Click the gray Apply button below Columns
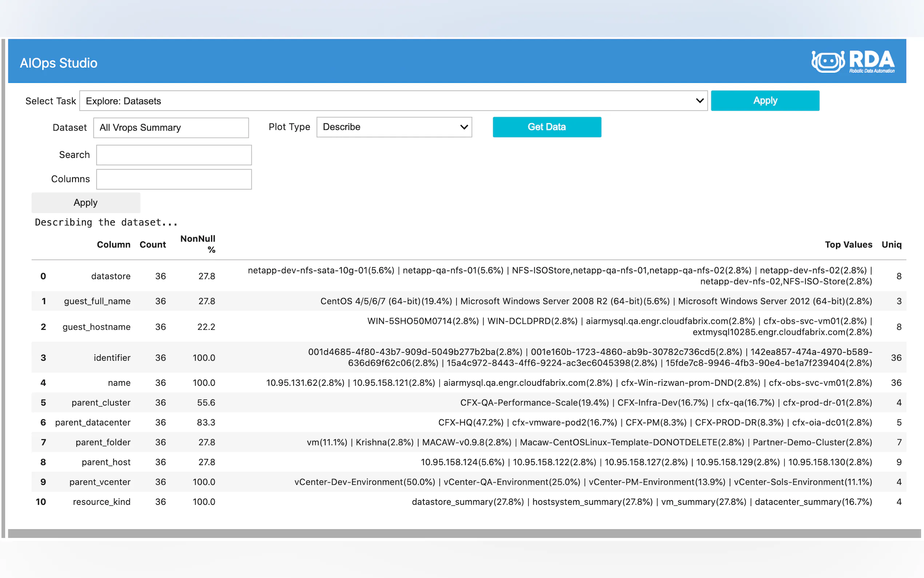 pos(85,203)
